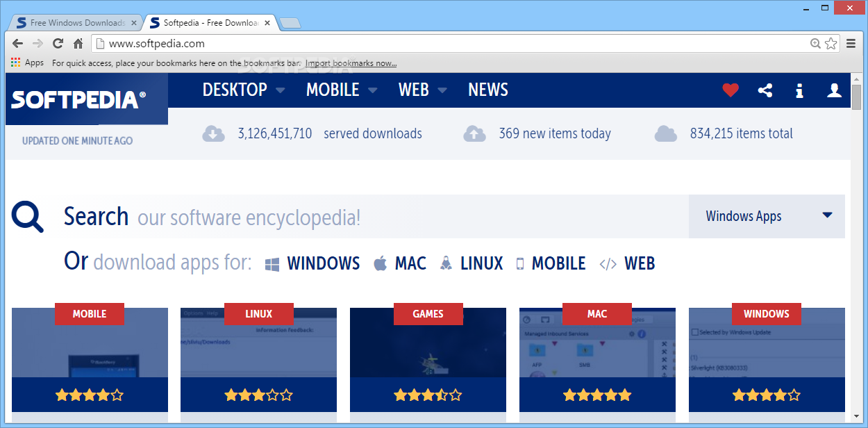Open the Chrome hamburger menu
Viewport: 868px width, 428px height.
tap(851, 44)
